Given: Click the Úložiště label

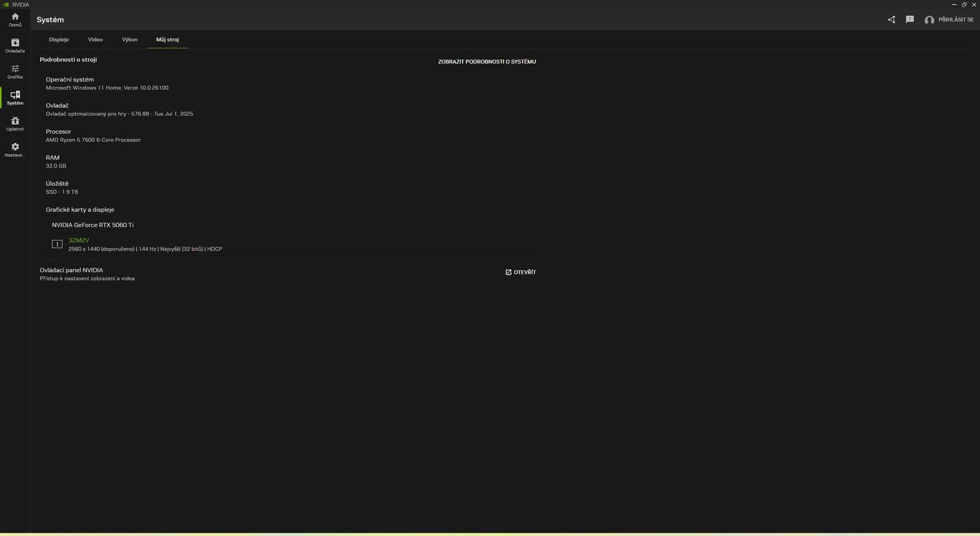Looking at the screenshot, I should point(57,184).
